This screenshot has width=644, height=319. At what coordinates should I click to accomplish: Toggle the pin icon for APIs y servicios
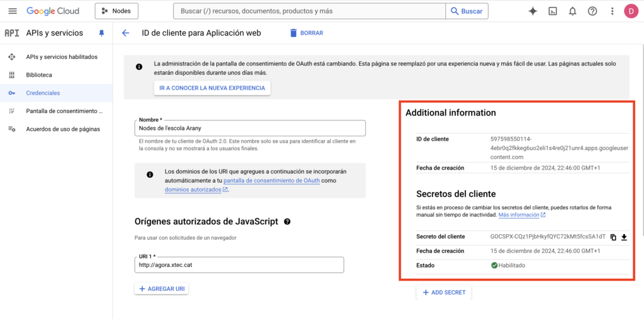pyautogui.click(x=101, y=33)
